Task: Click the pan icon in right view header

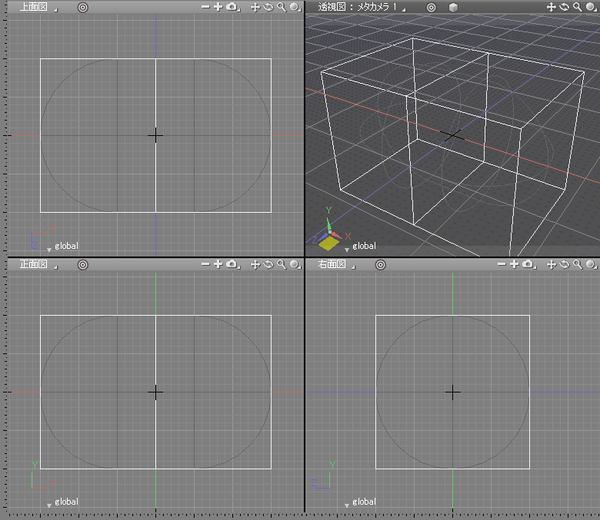Action: click(x=552, y=264)
